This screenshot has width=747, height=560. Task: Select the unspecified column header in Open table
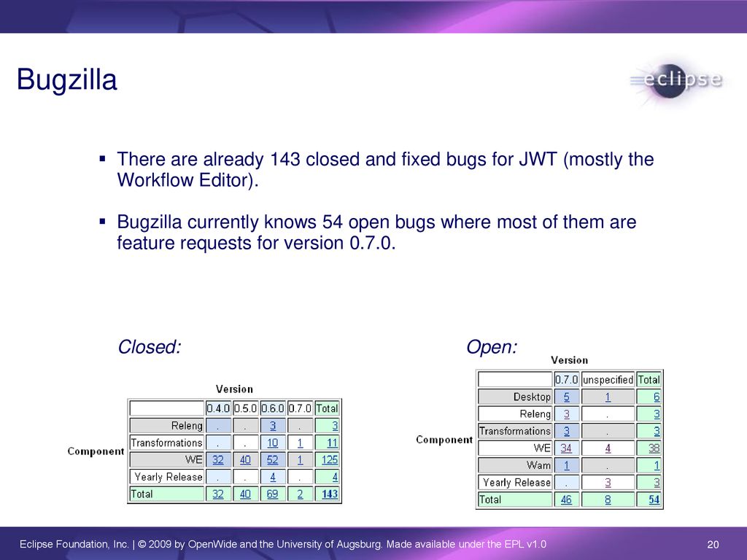[x=608, y=380]
